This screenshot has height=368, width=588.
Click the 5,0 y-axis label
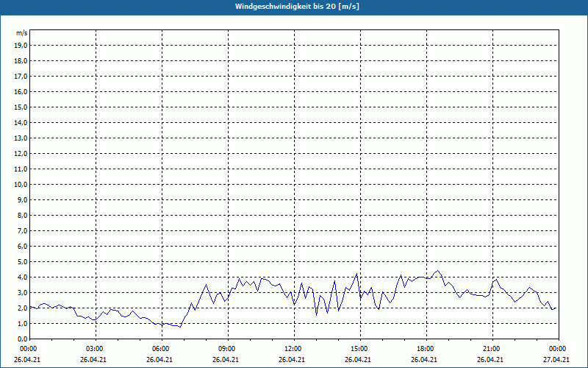tap(22, 262)
